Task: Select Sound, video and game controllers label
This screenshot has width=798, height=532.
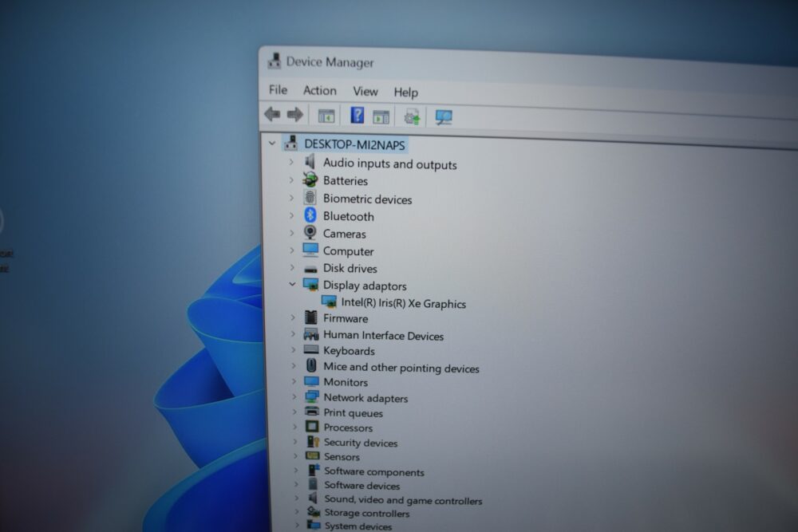Action: point(403,500)
